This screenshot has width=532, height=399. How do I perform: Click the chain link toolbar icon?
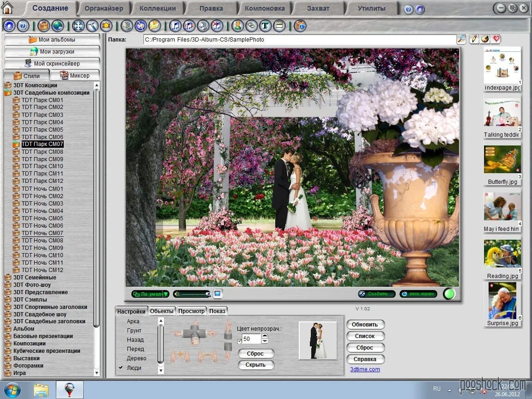[251, 25]
